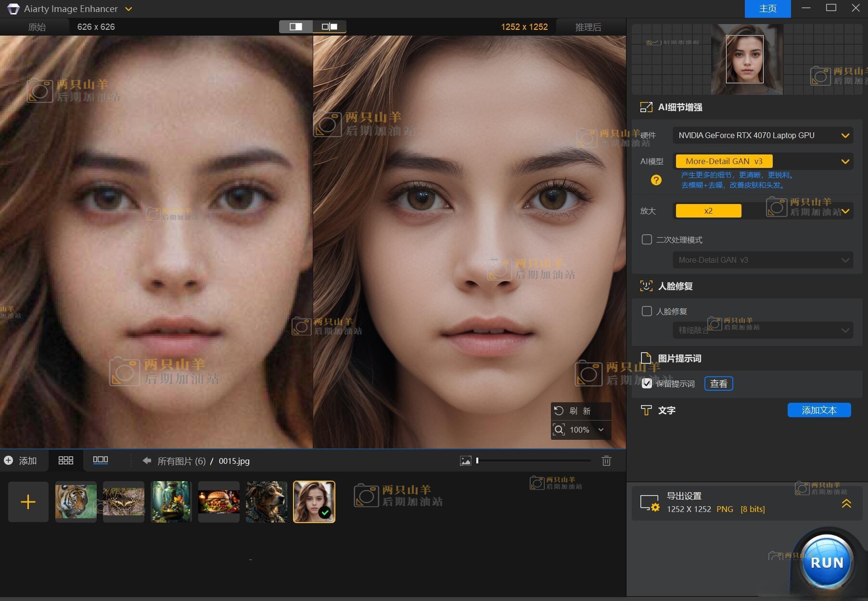Enable the 人脸修复 checkbox

[647, 311]
